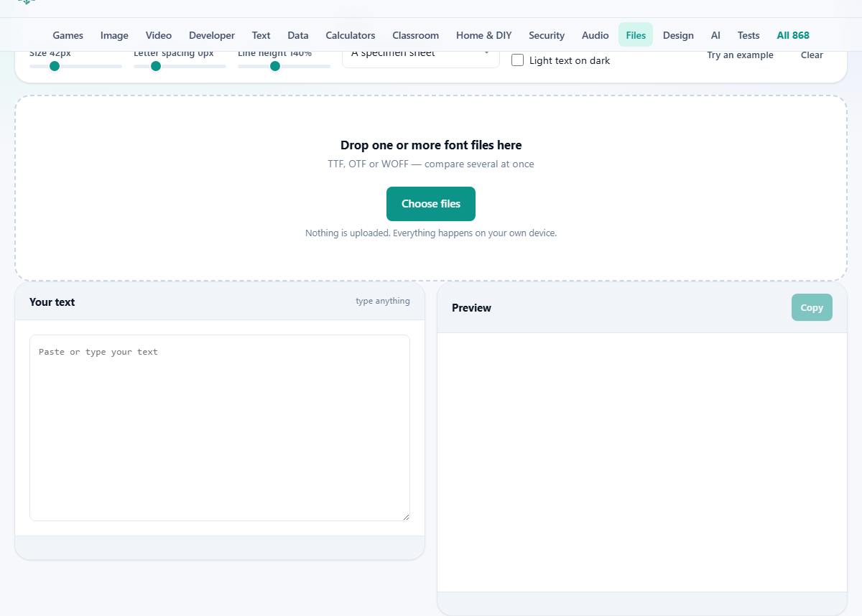Open the AI category
The width and height of the screenshot is (862, 616).
(x=715, y=35)
